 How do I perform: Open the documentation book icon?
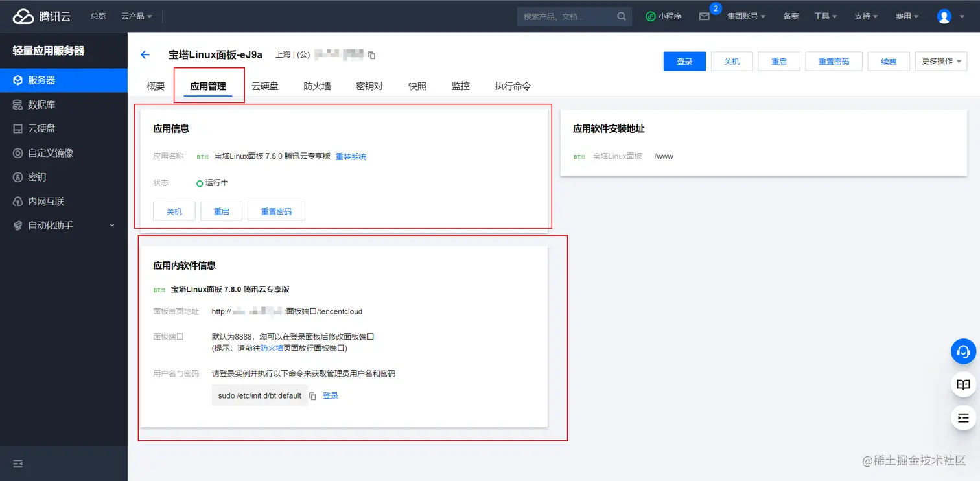tap(963, 384)
